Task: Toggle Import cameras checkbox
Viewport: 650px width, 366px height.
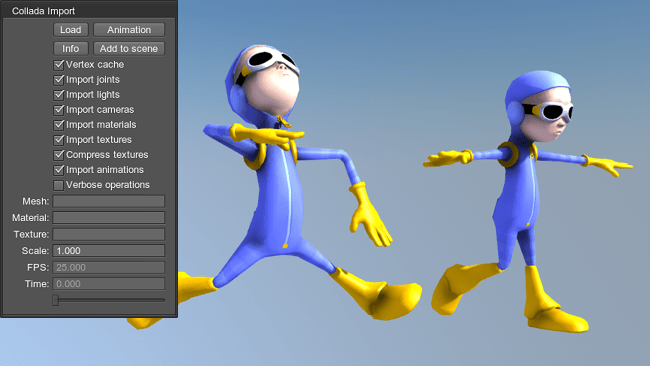Action: (x=58, y=110)
